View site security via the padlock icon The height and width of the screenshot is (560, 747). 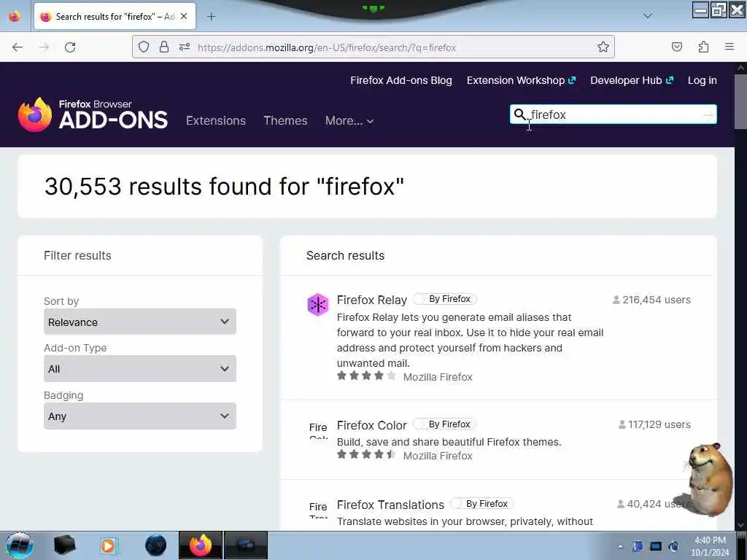(164, 47)
